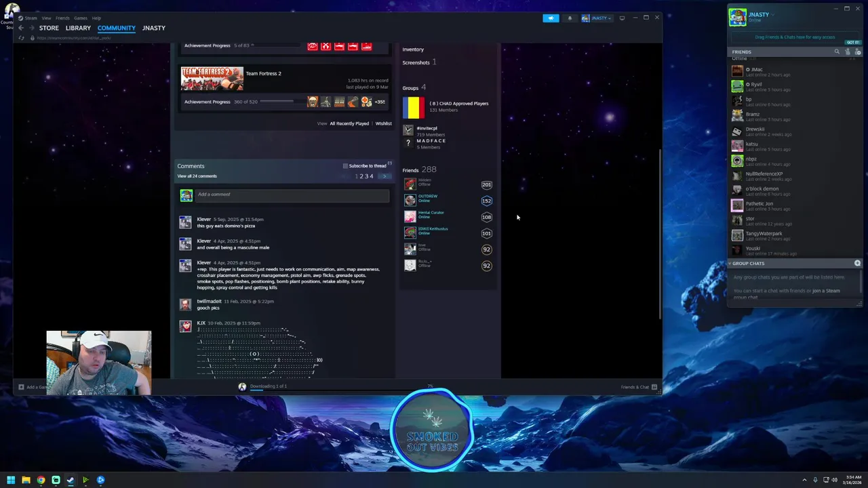Open friend Hentai Curator profile
Viewport: 868px width, 488px height.
point(431,213)
